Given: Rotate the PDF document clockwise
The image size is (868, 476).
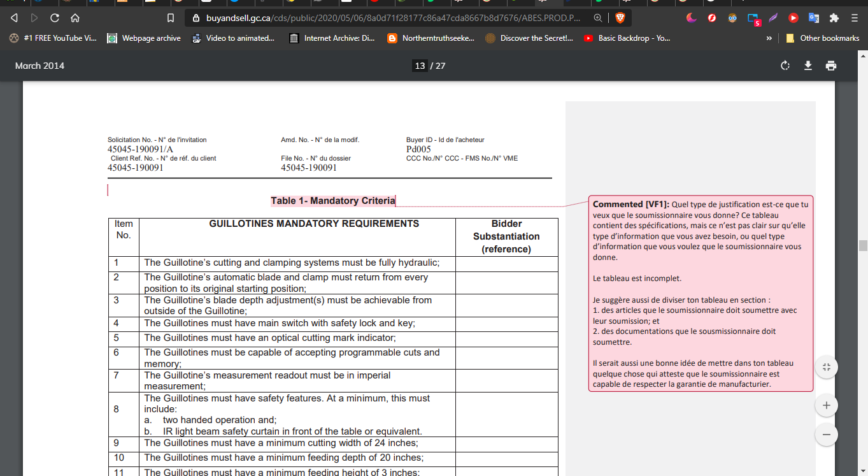Looking at the screenshot, I should pos(785,66).
